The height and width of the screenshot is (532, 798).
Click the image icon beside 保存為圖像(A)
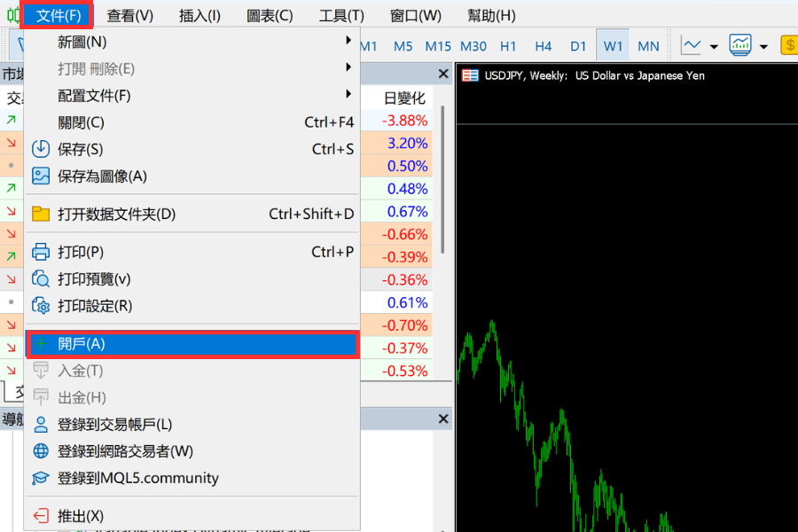(x=41, y=176)
